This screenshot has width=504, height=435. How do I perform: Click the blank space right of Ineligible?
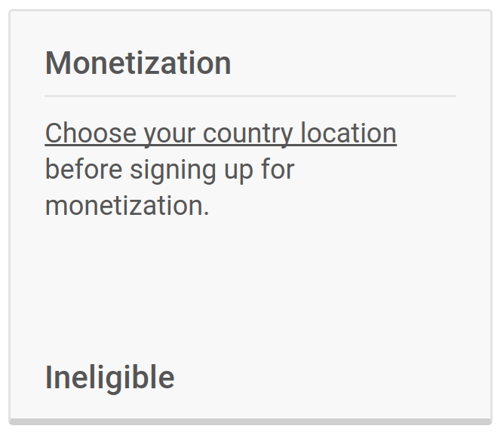tap(332, 377)
